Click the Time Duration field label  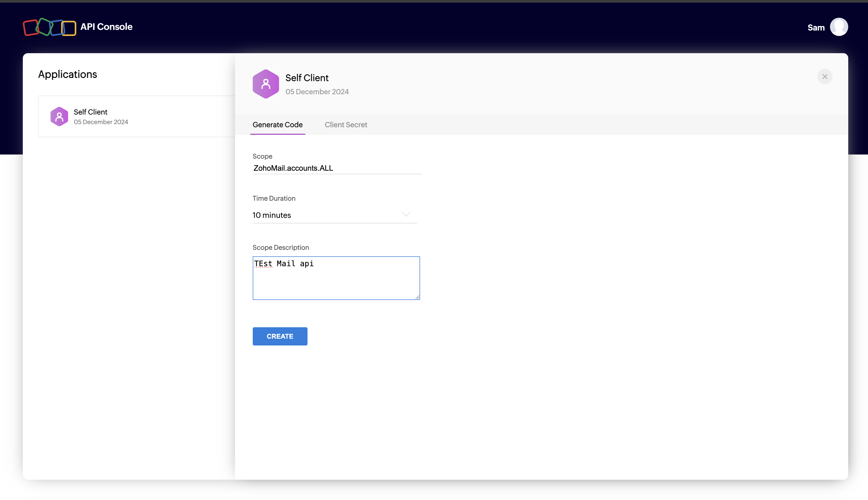click(274, 198)
